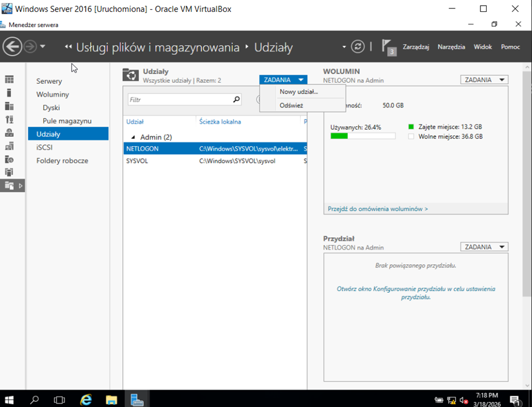
Task: Open the ZADANIA dropdown in Przydział panel
Action: (484, 247)
